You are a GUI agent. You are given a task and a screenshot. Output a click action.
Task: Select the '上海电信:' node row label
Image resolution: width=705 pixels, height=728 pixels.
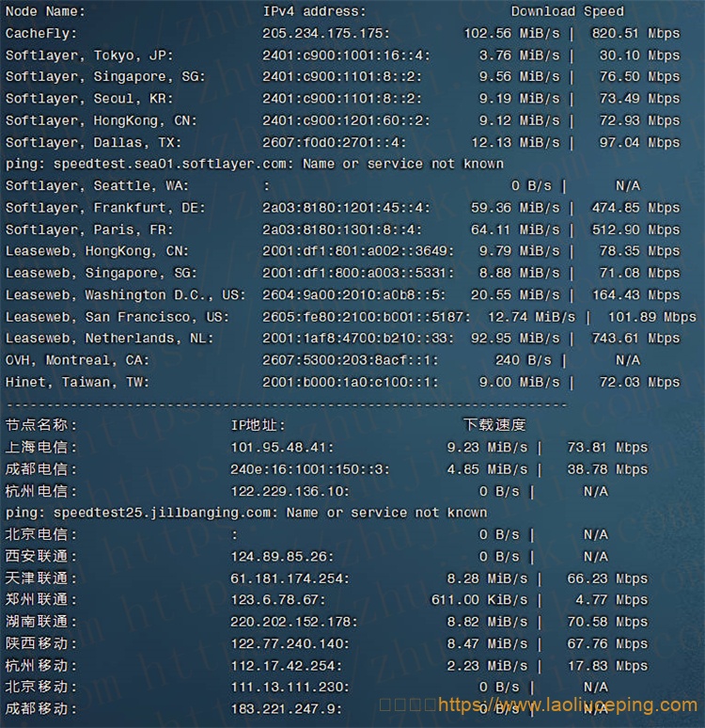[x=40, y=448]
